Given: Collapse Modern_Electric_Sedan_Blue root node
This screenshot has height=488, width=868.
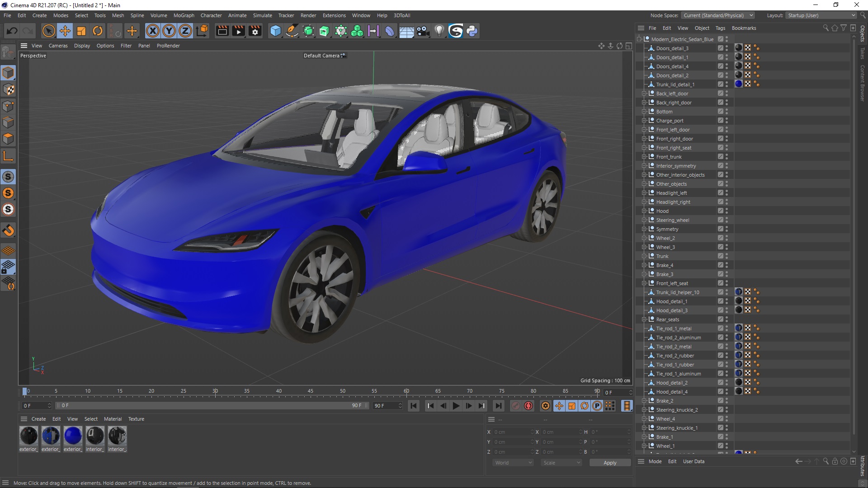Looking at the screenshot, I should [x=639, y=39].
